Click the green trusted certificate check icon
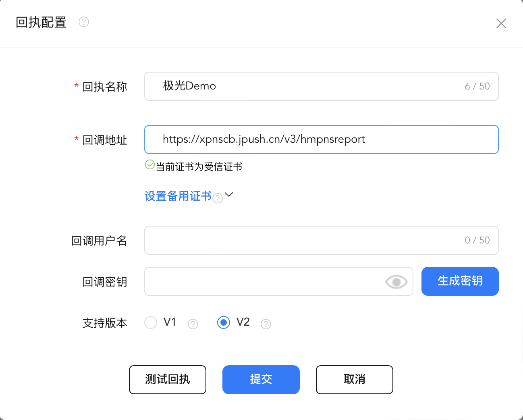 pos(150,165)
